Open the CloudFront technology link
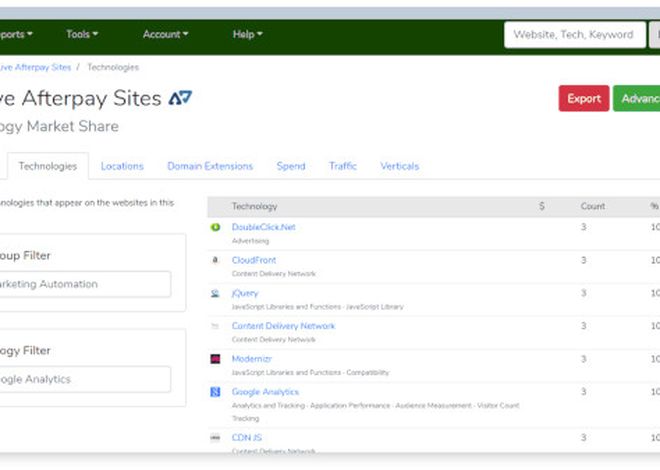 [x=254, y=260]
